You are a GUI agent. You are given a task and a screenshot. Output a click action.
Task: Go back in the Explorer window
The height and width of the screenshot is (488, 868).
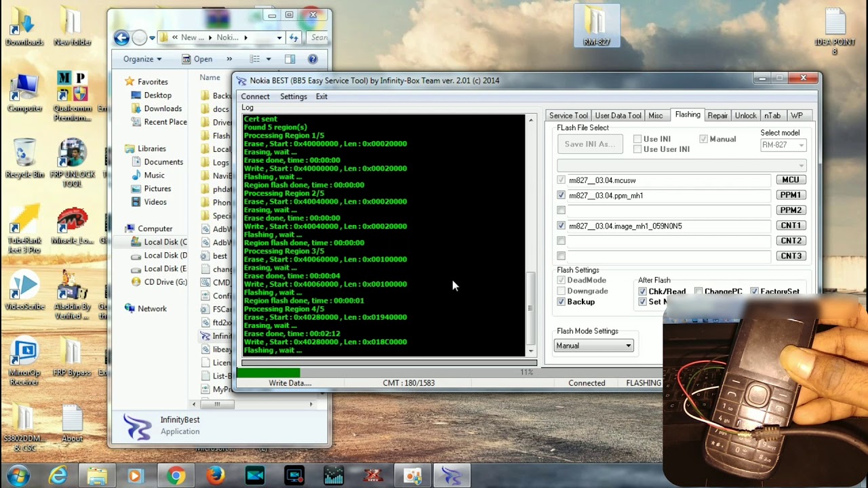[x=121, y=38]
